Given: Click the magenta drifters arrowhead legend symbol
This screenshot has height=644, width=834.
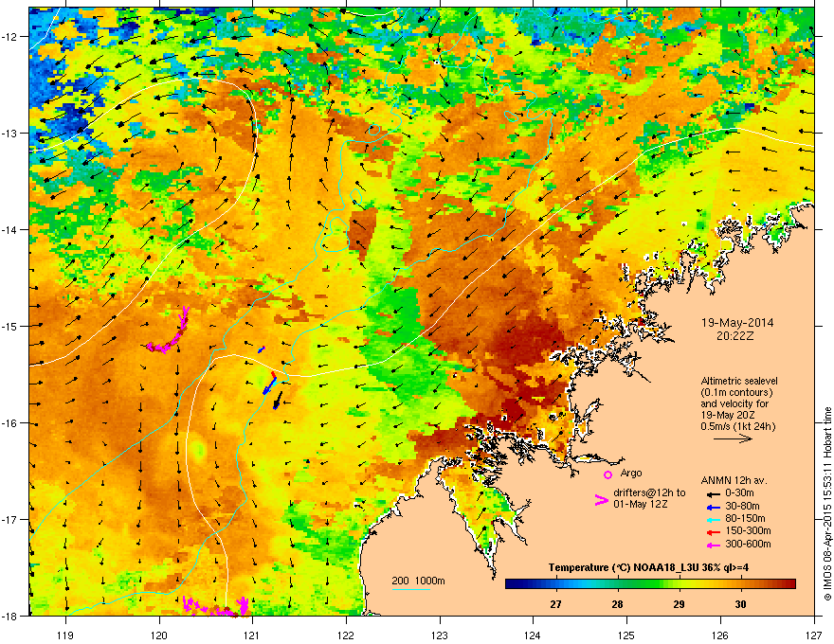Looking at the screenshot, I should pyautogui.click(x=601, y=500).
